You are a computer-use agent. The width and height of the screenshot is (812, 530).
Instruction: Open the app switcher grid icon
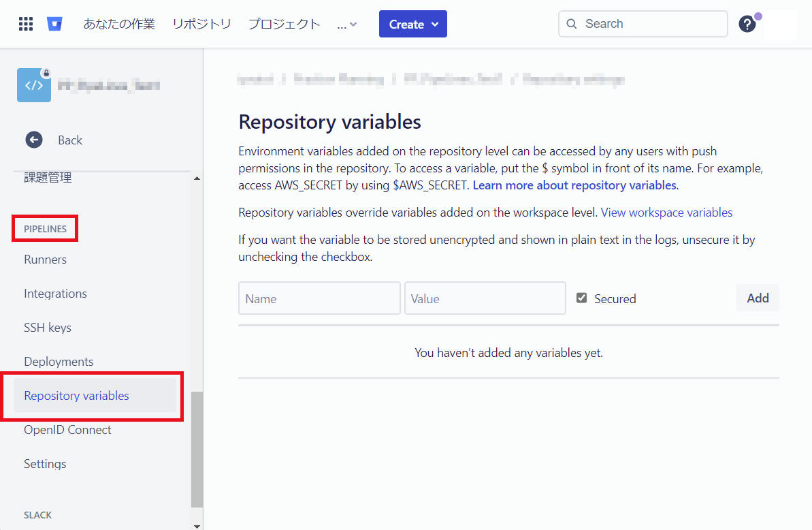pos(25,23)
